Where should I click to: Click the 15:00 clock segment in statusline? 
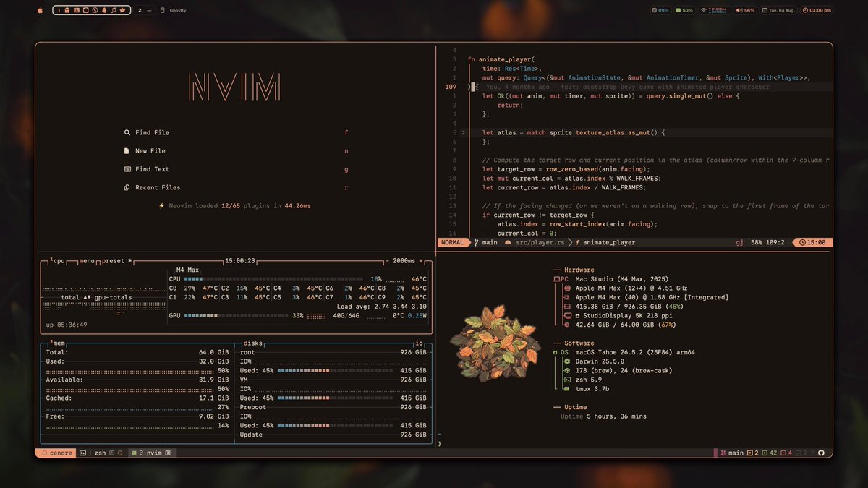tap(812, 242)
